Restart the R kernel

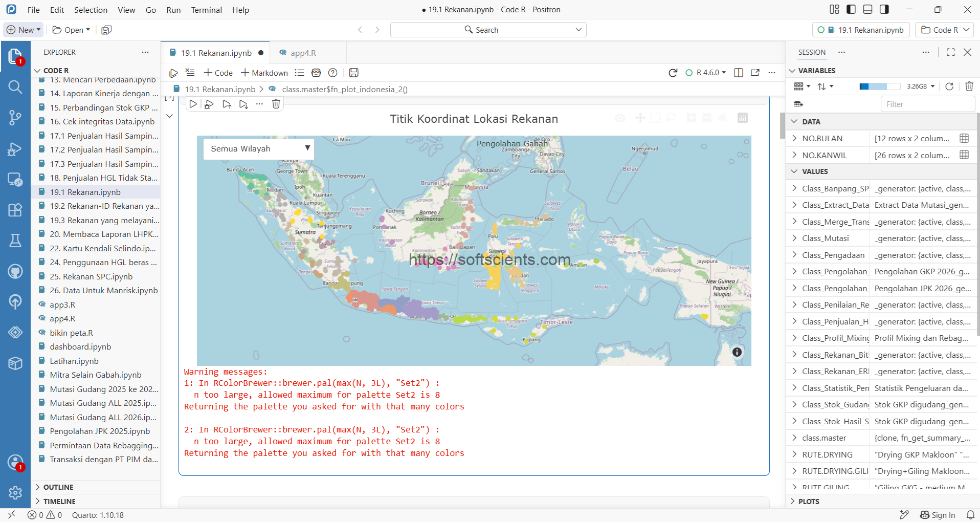tap(673, 73)
